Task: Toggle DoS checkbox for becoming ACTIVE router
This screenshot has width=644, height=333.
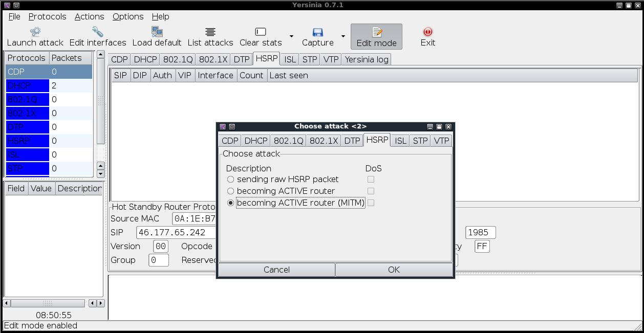Action: (371, 191)
